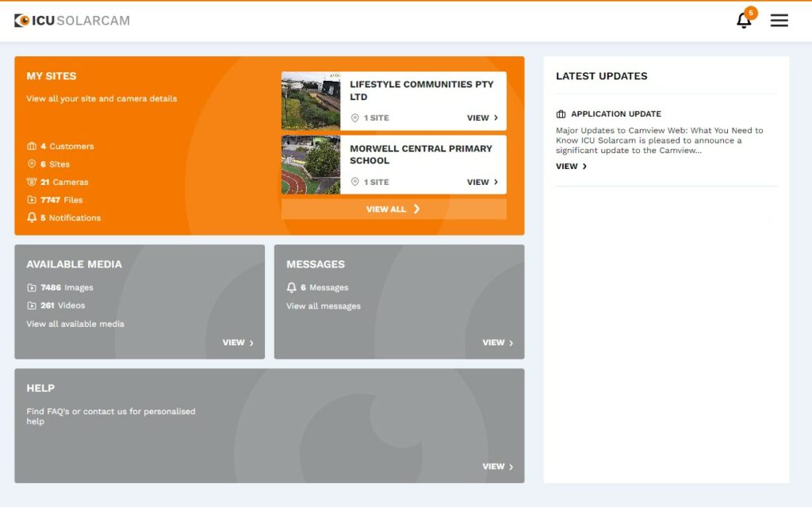Click Morwell Central Primary School title
Screen dimensions: 812x507
pos(421,155)
